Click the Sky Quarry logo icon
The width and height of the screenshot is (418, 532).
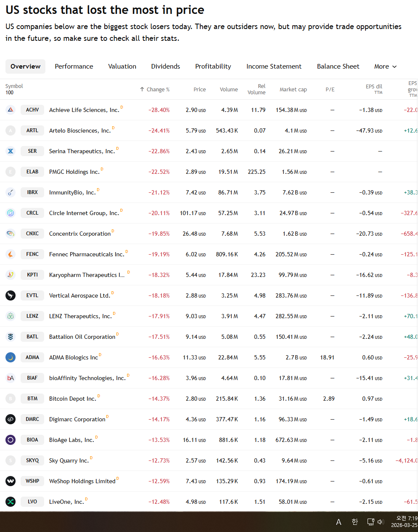[11, 460]
